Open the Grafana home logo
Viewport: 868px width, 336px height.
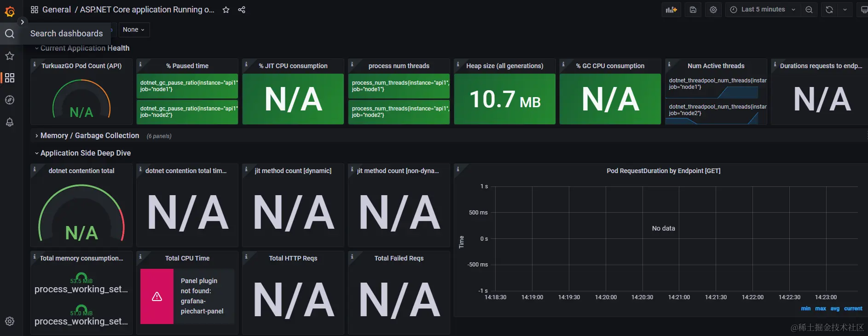(x=10, y=11)
